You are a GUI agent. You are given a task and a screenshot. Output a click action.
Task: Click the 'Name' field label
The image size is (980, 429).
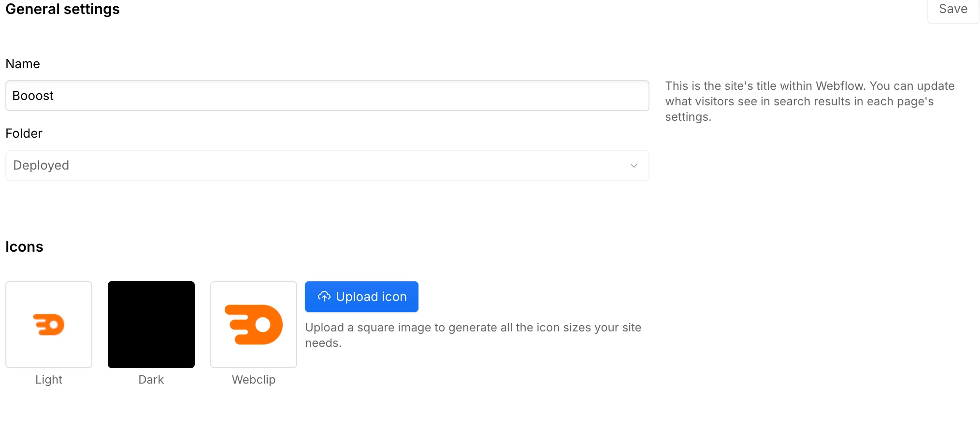click(x=23, y=64)
